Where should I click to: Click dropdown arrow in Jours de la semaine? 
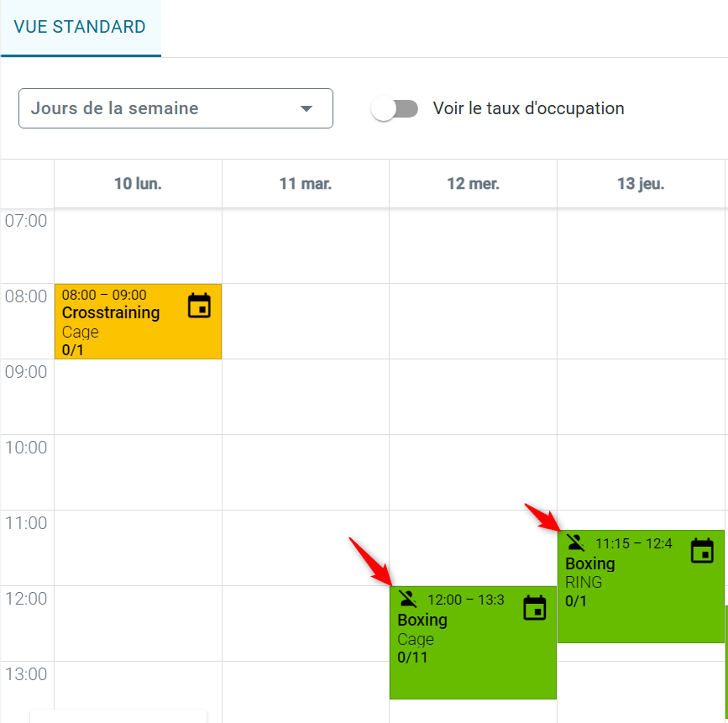[306, 108]
